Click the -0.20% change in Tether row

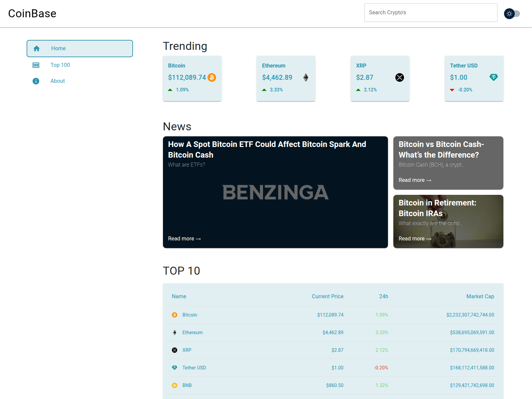click(x=381, y=368)
